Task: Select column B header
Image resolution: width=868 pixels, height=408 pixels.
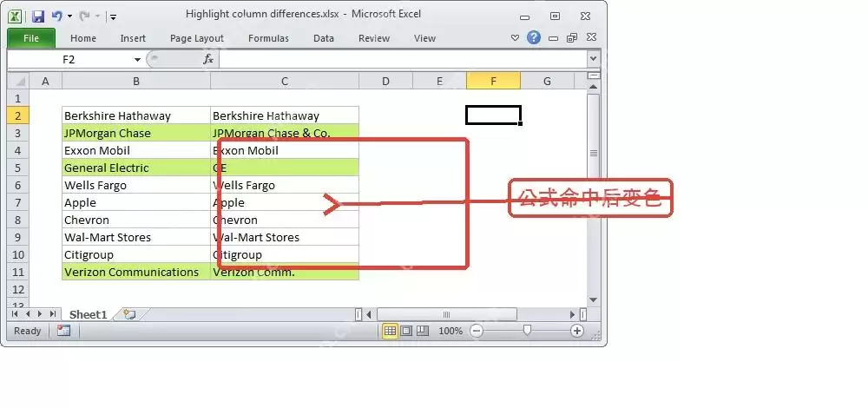Action: [136, 82]
